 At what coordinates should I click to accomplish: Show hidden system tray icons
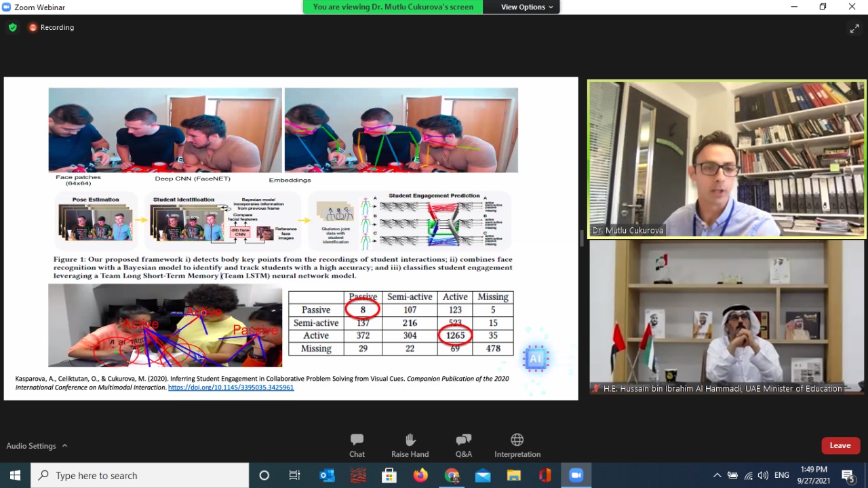coord(717,476)
